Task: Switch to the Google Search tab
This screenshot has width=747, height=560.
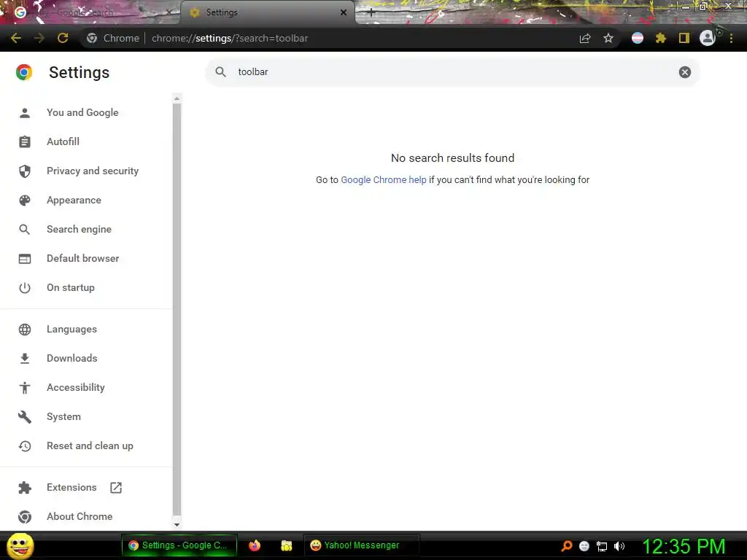Action: [90, 12]
